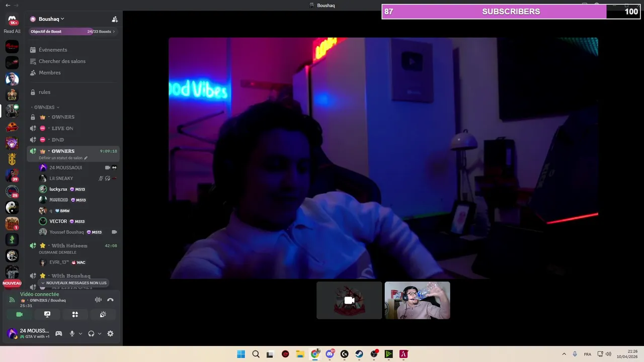The image size is (644, 362).
Task: Open Google Chrome from the taskbar
Action: pyautogui.click(x=315, y=354)
